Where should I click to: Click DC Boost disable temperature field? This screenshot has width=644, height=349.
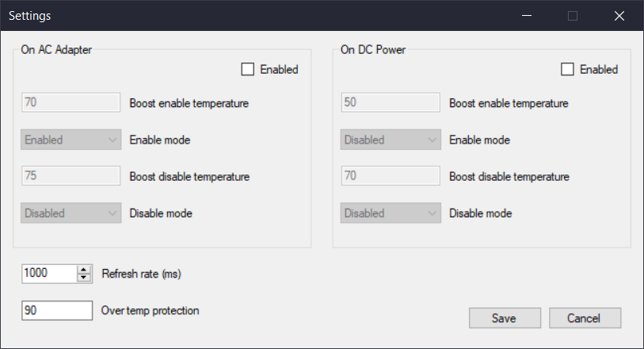[x=391, y=176]
